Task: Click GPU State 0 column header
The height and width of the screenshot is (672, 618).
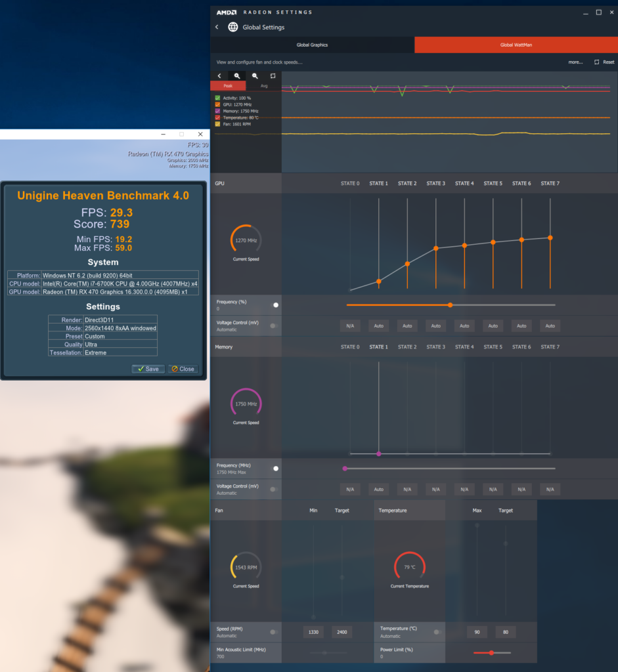Action: click(350, 184)
